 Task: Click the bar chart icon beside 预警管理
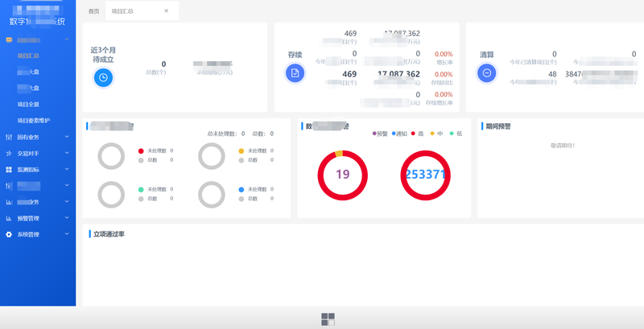click(9, 218)
